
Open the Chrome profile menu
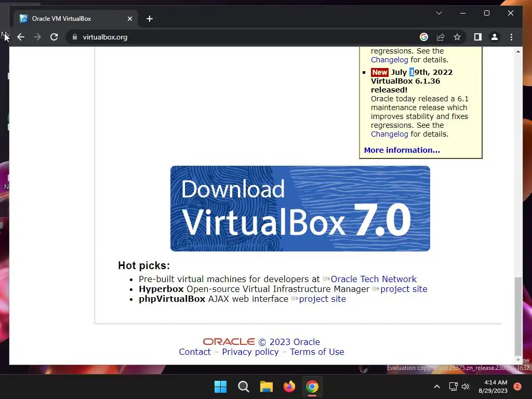495,37
